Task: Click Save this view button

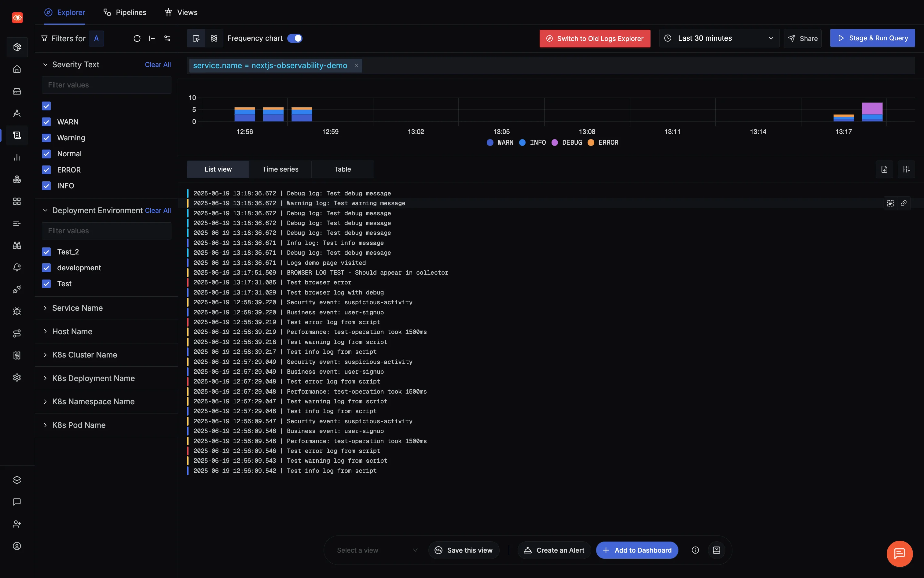Action: pos(464,550)
